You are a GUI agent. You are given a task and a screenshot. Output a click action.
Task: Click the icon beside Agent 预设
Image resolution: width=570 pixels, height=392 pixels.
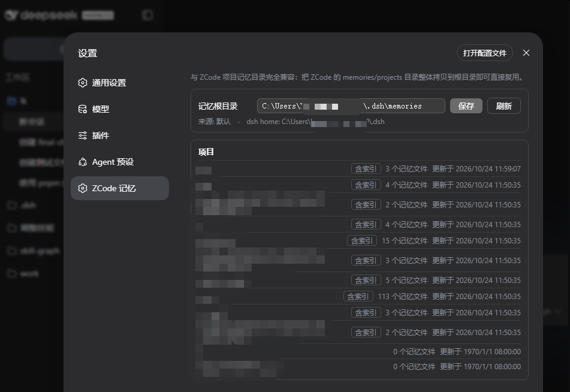[x=83, y=162]
